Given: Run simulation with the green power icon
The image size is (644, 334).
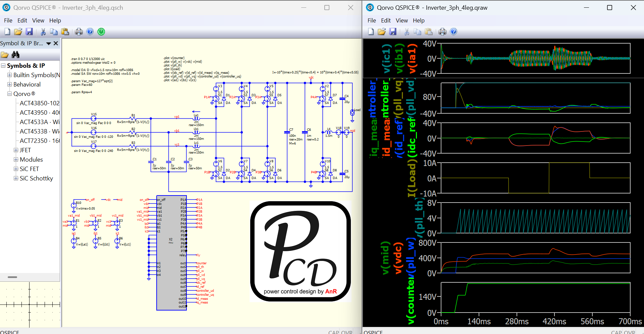Looking at the screenshot, I should pyautogui.click(x=101, y=32).
